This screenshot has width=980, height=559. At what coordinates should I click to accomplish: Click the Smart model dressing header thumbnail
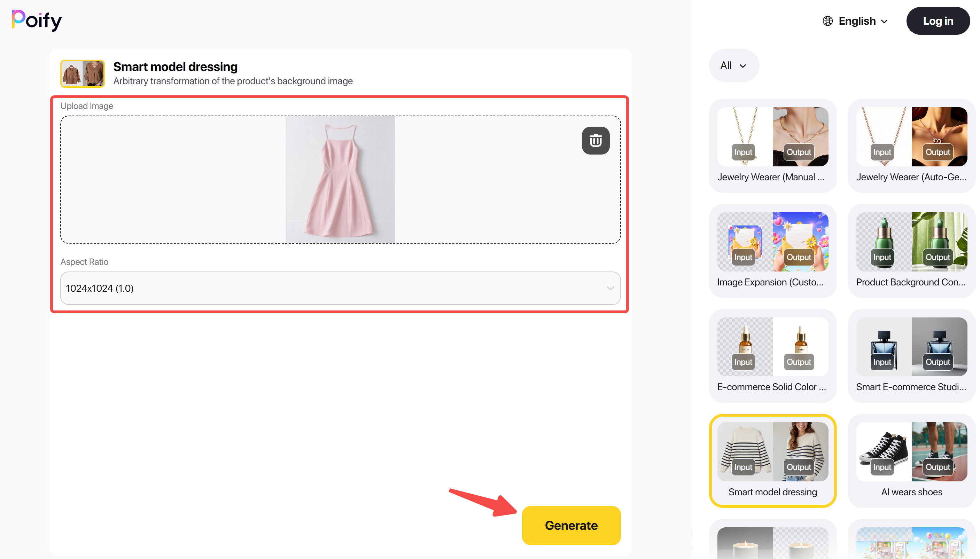tap(82, 73)
